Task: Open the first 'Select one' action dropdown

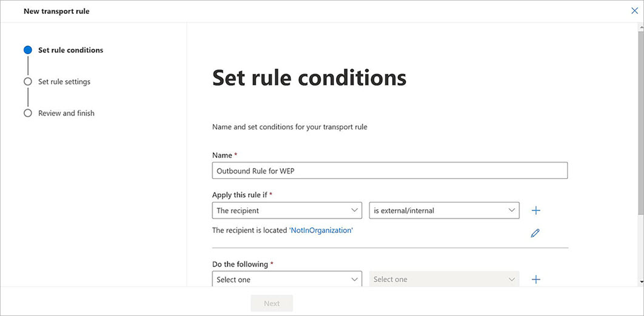Action: point(287,280)
